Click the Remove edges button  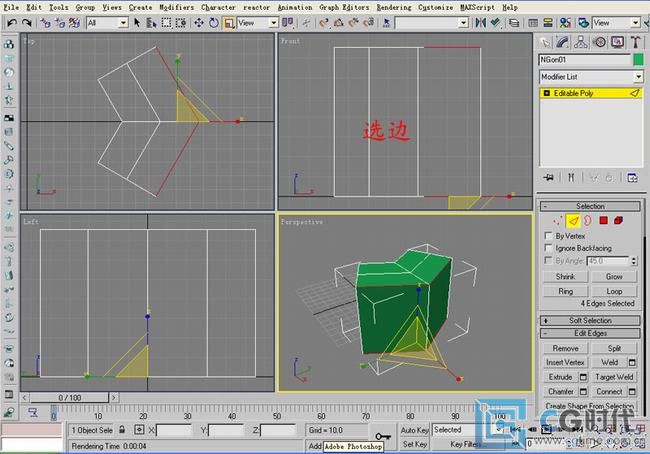[565, 348]
